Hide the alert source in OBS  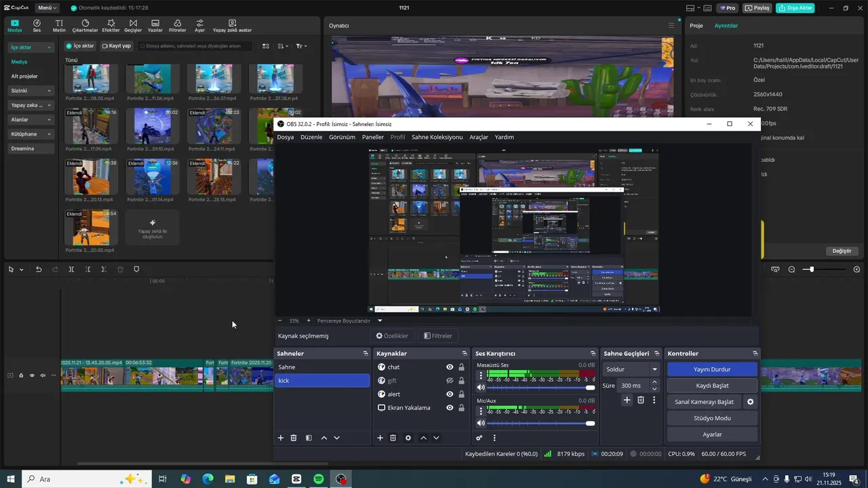click(450, 394)
